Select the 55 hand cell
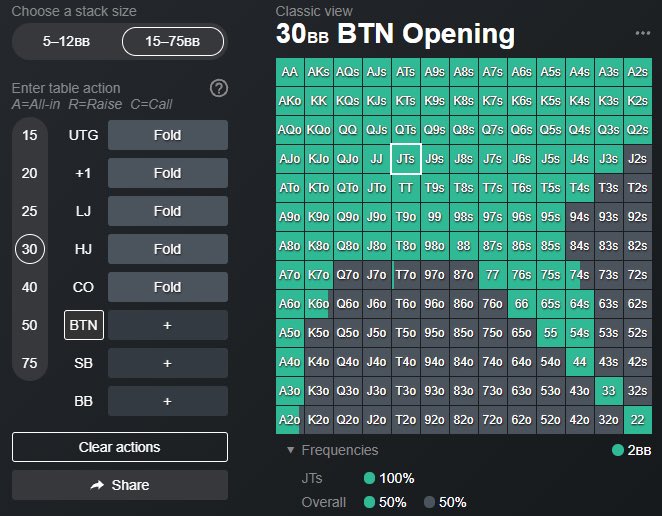The height and width of the screenshot is (516, 662). click(x=551, y=333)
